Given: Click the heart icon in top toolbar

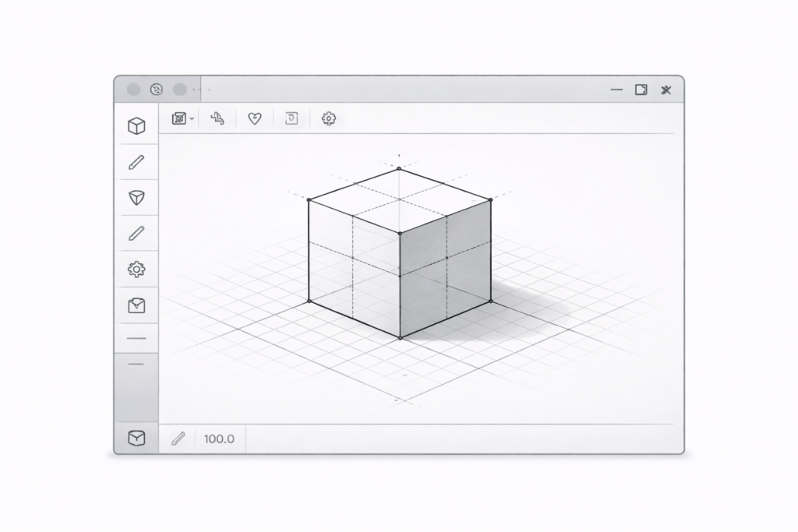Looking at the screenshot, I should pyautogui.click(x=254, y=118).
